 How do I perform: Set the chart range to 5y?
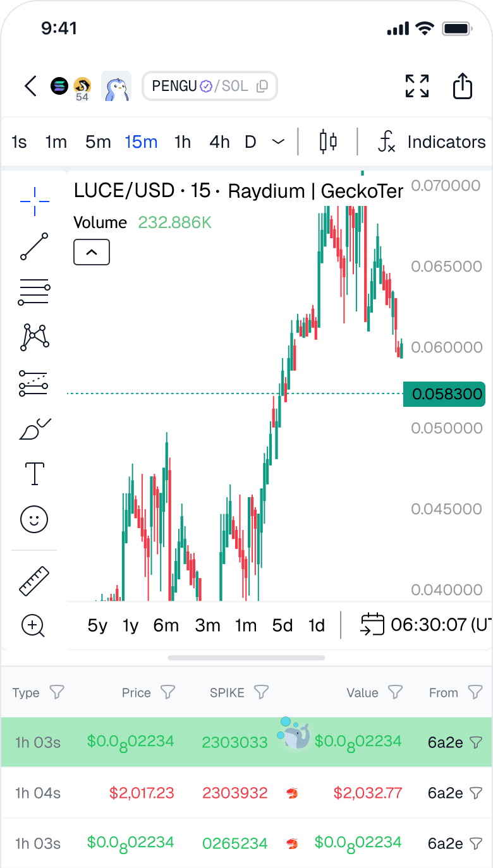[x=97, y=625]
